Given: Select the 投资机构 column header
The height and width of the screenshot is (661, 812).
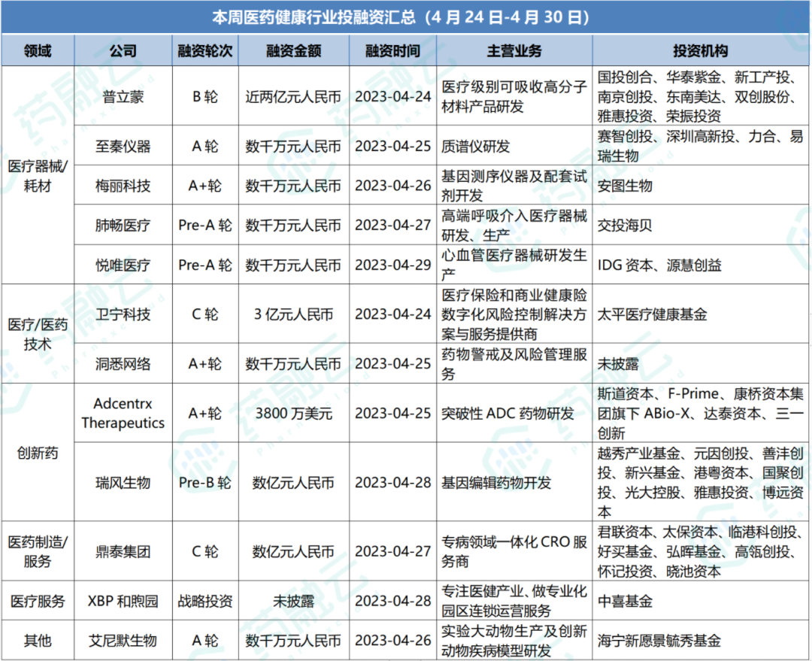Looking at the screenshot, I should click(701, 51).
